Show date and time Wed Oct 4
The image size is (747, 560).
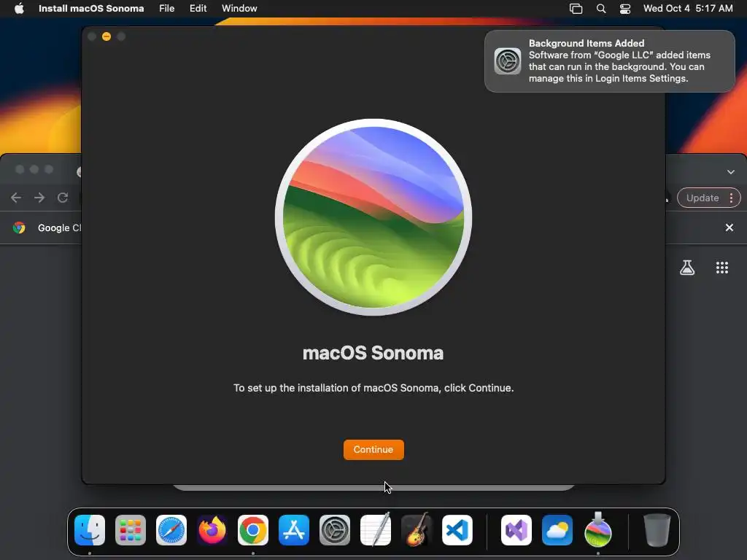688,8
